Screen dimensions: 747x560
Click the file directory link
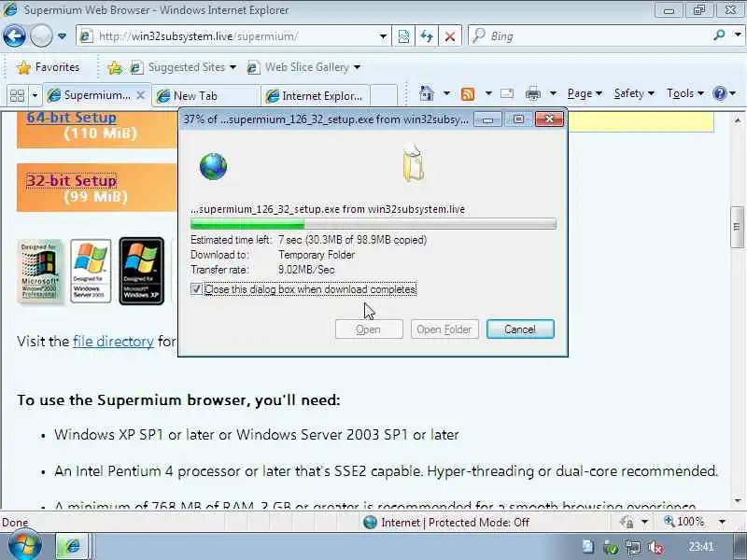[x=113, y=342]
